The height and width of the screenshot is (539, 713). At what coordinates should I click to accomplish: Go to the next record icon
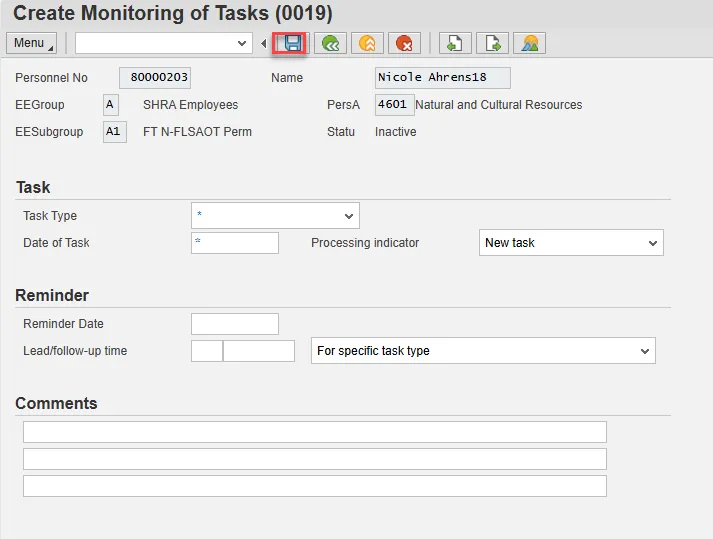[x=492, y=43]
